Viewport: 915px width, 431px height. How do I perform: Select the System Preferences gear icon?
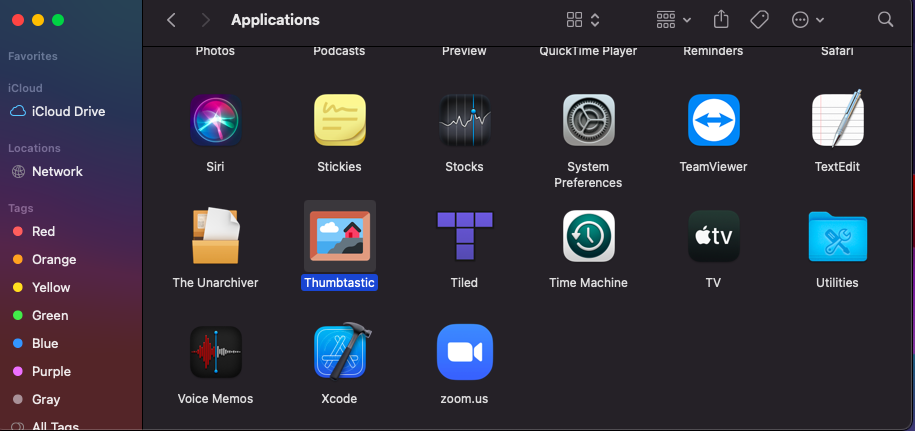pyautogui.click(x=588, y=120)
